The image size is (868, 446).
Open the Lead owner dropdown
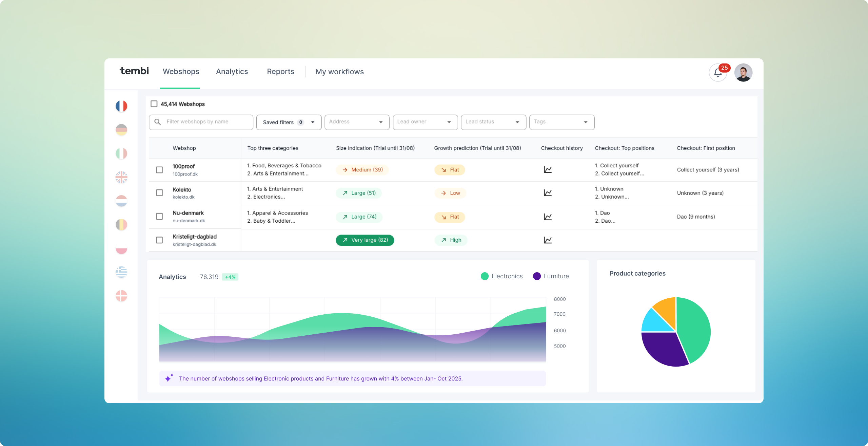point(425,122)
